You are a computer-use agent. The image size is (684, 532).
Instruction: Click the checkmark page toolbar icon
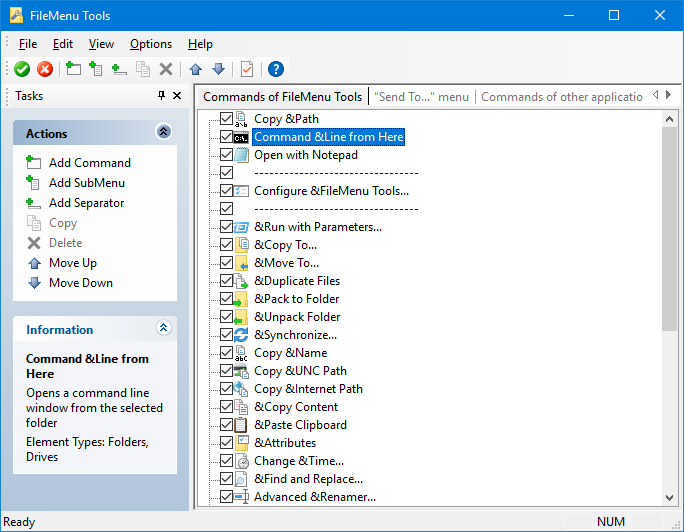[x=247, y=69]
